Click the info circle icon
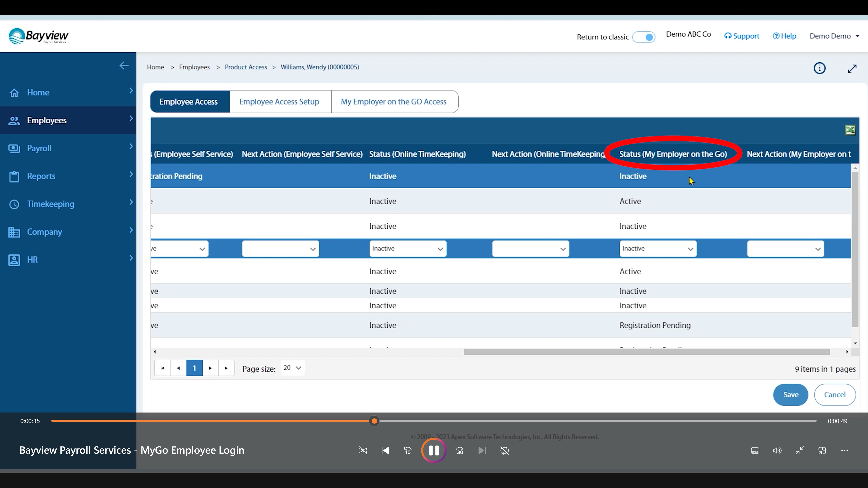 (819, 68)
